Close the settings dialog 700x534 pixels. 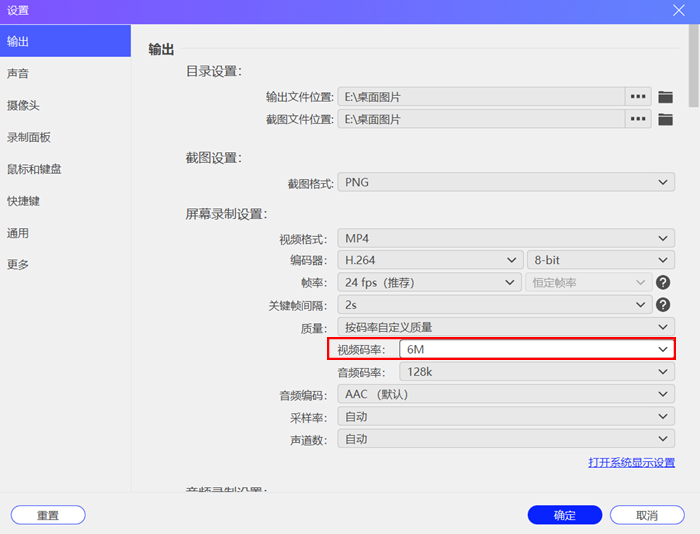tap(679, 10)
